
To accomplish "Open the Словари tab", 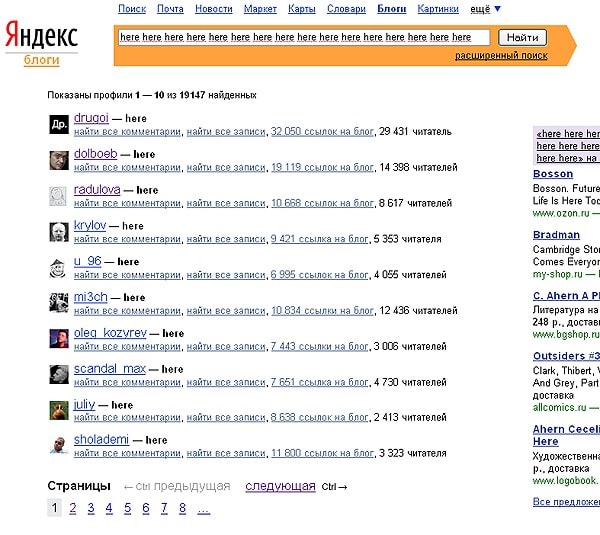I will tap(346, 9).
